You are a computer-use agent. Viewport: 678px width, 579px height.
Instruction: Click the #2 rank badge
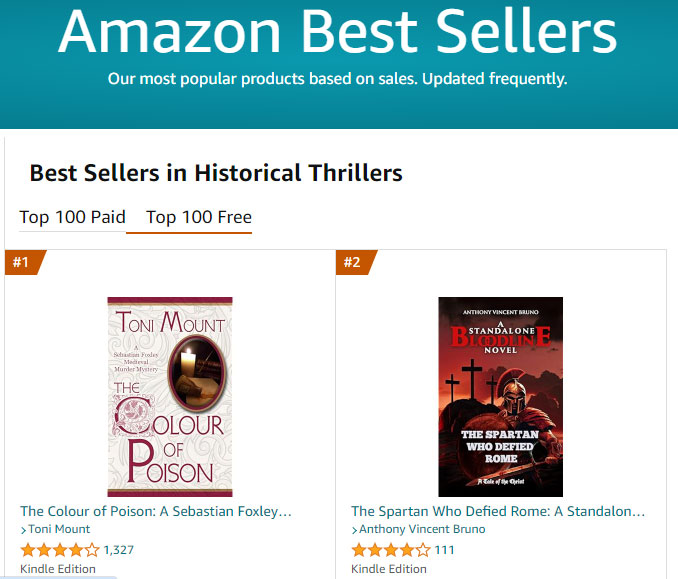(x=353, y=263)
